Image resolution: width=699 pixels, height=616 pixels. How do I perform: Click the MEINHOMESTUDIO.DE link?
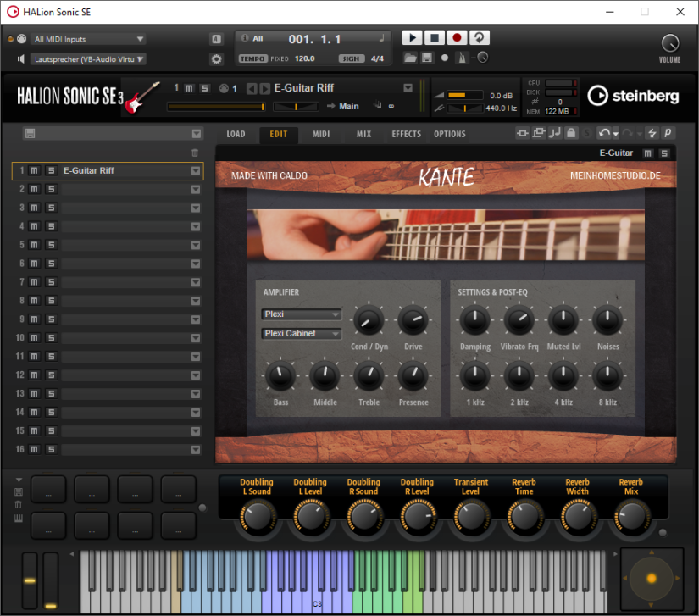615,176
